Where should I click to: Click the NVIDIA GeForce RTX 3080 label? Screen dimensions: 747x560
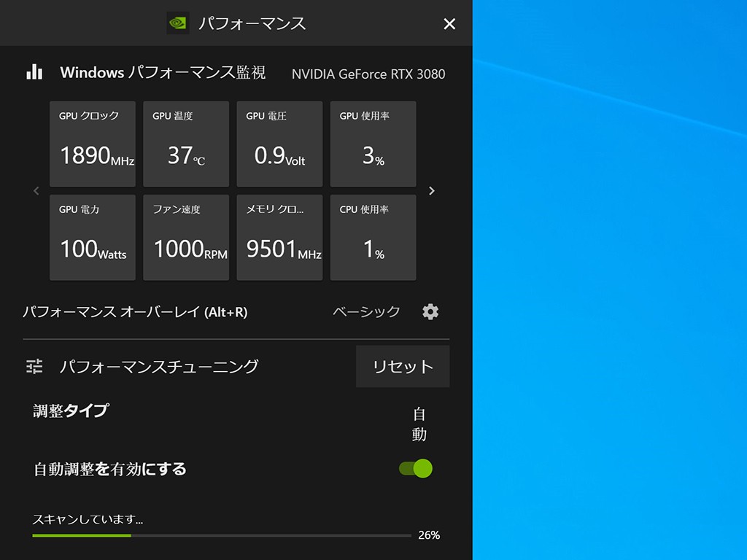point(368,74)
